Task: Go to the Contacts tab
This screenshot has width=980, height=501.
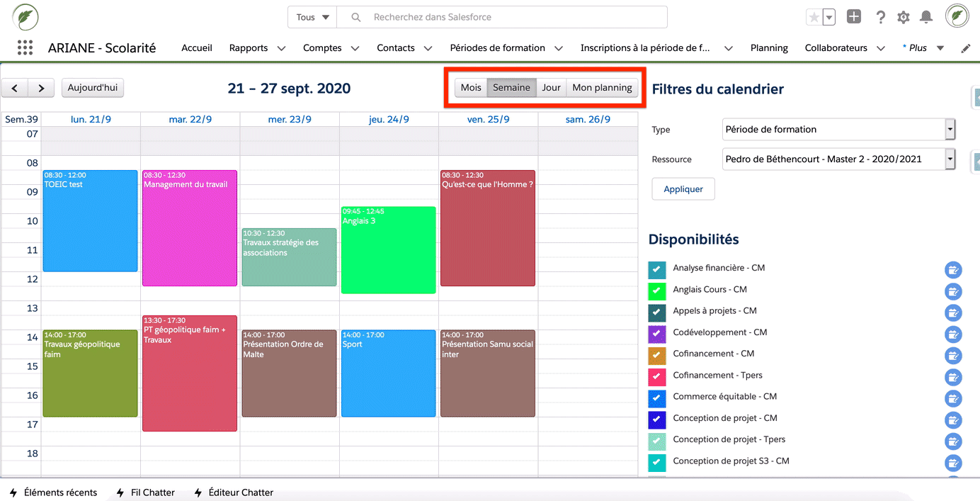Action: 395,47
